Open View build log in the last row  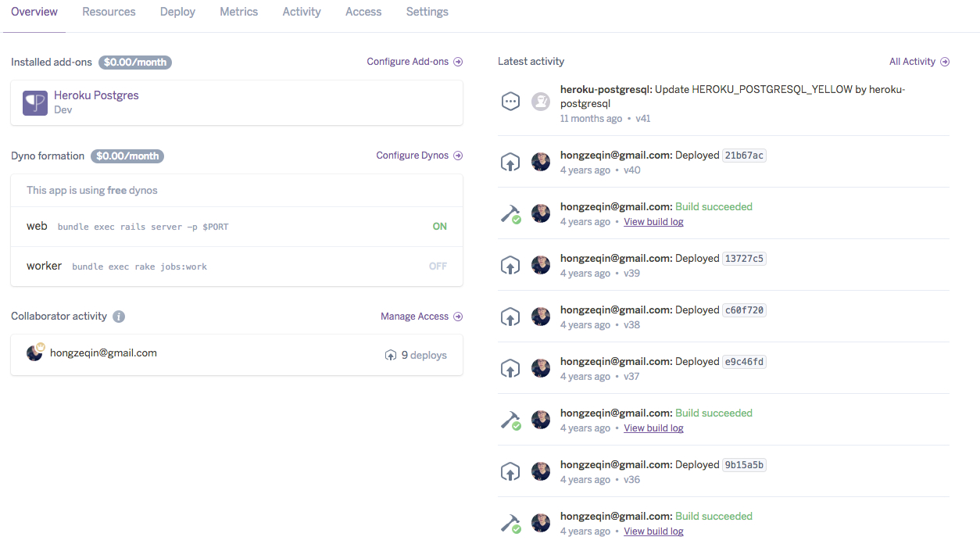tap(653, 531)
